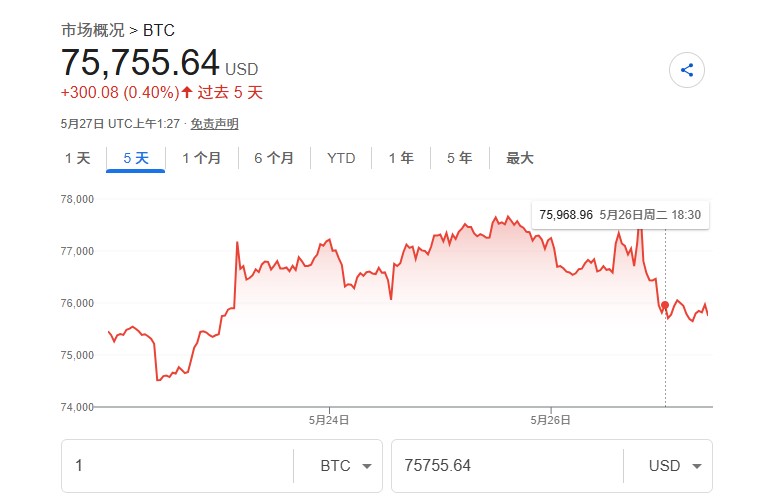Image resolution: width=769 pixels, height=502 pixels.
Task: Switch to the 1 个月 tab
Action: click(202, 158)
